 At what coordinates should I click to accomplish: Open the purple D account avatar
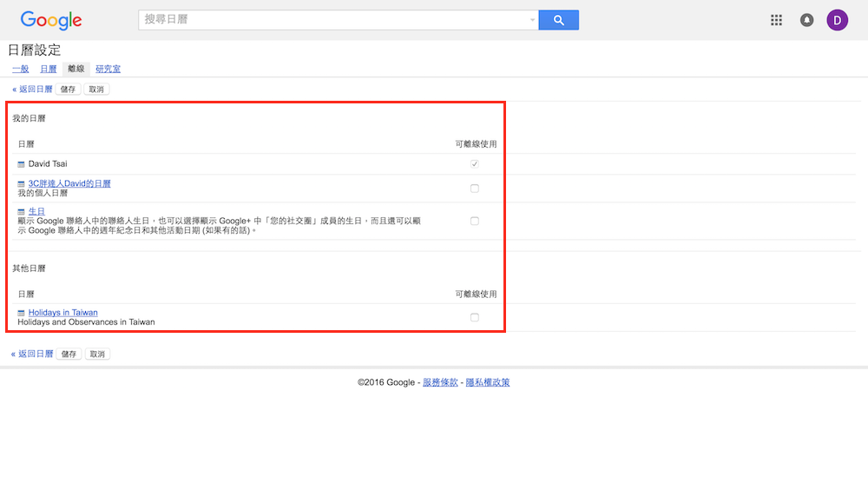tap(837, 20)
